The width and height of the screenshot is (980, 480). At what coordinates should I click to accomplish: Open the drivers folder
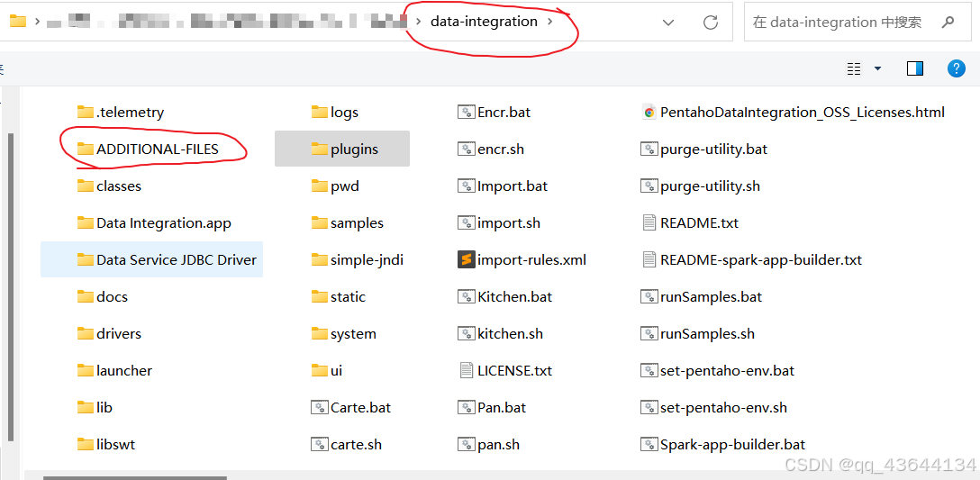point(109,334)
